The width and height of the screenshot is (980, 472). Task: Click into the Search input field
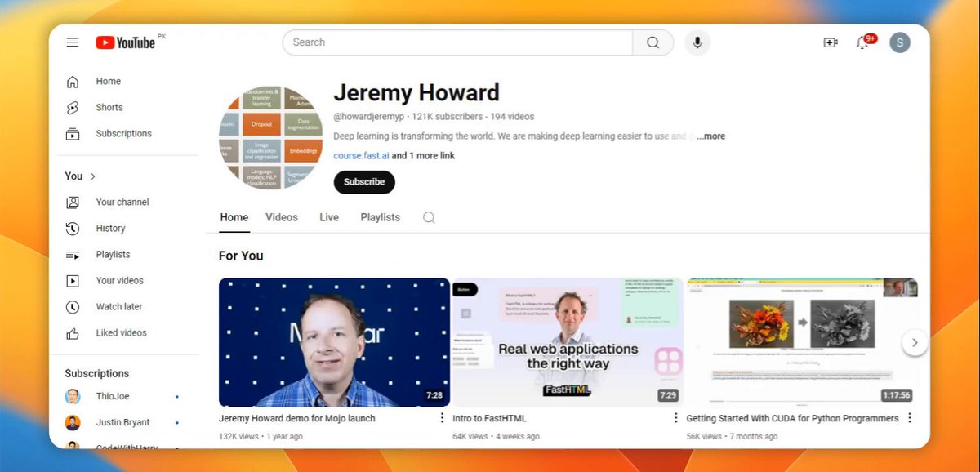click(457, 42)
